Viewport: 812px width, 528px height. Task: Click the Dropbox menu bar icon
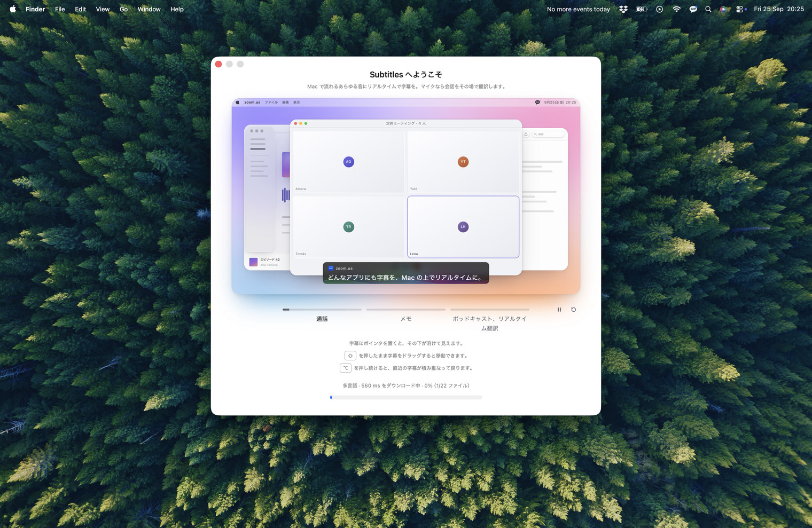click(623, 9)
